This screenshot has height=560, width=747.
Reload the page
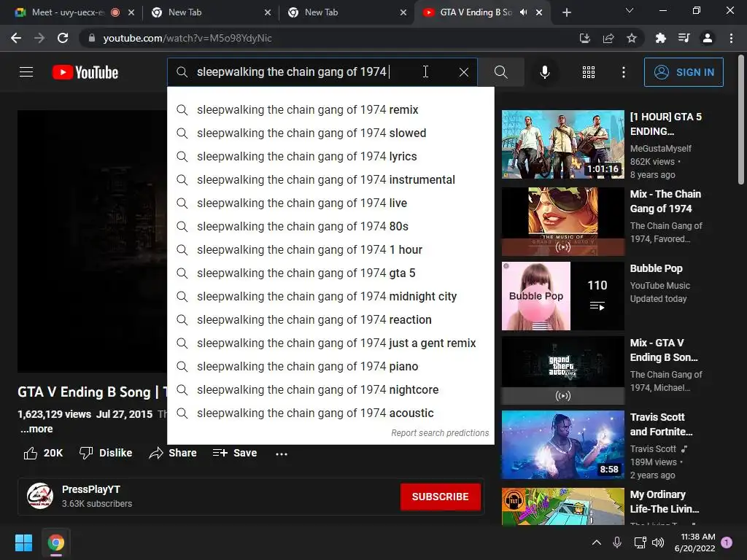point(63,38)
